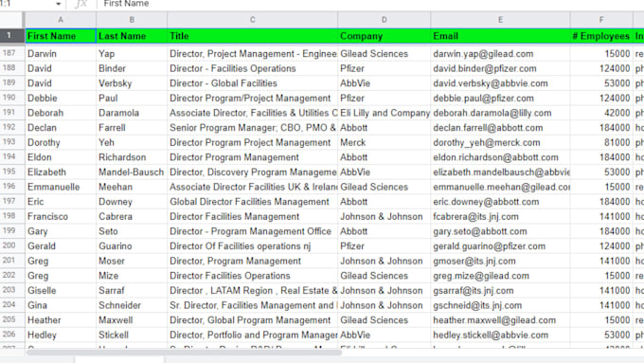Click the last name cell Mandel-Bausch
This screenshot has width=644, height=363.
(132, 172)
